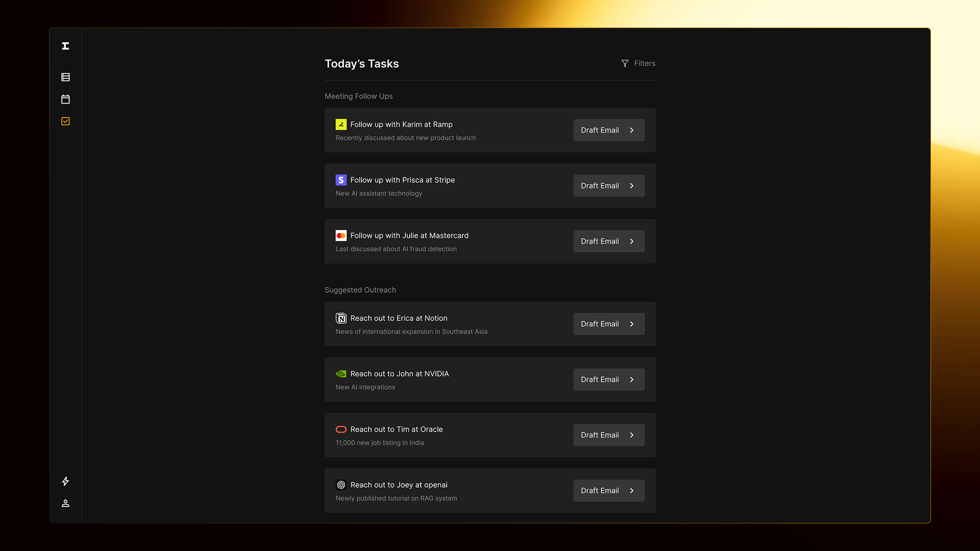Open the user profile icon in sidebar
Viewport: 980px width, 551px height.
(x=65, y=504)
